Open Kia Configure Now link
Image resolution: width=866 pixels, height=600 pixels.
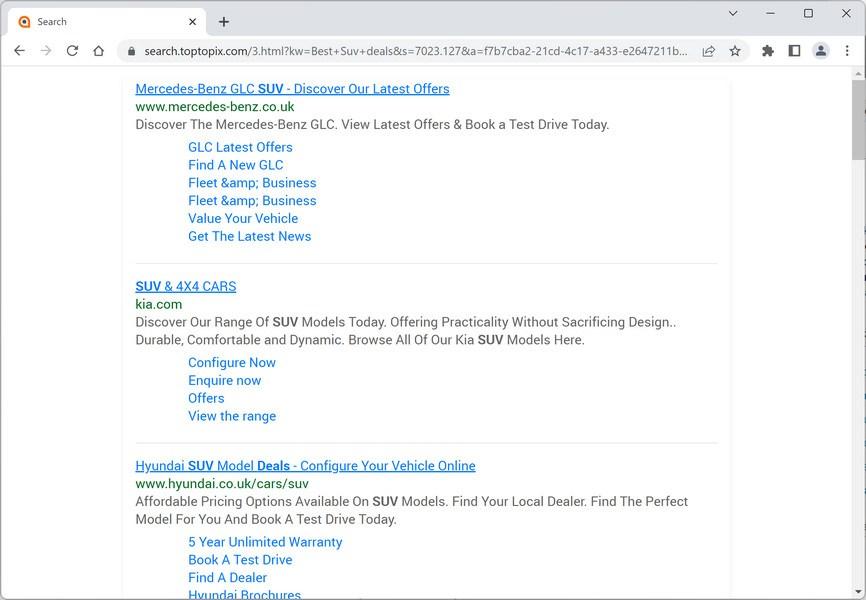coord(231,363)
